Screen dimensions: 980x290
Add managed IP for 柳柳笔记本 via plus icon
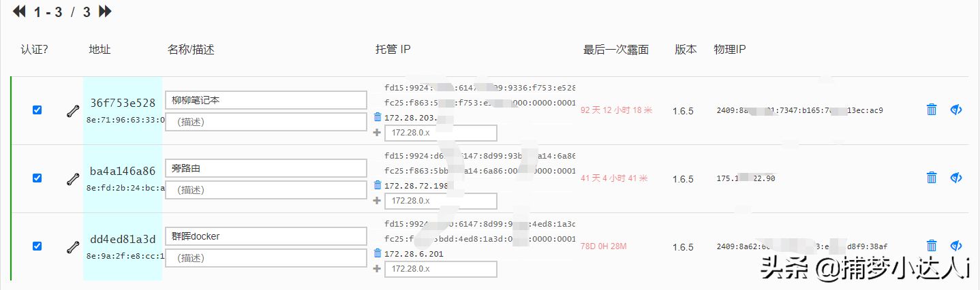(x=378, y=133)
